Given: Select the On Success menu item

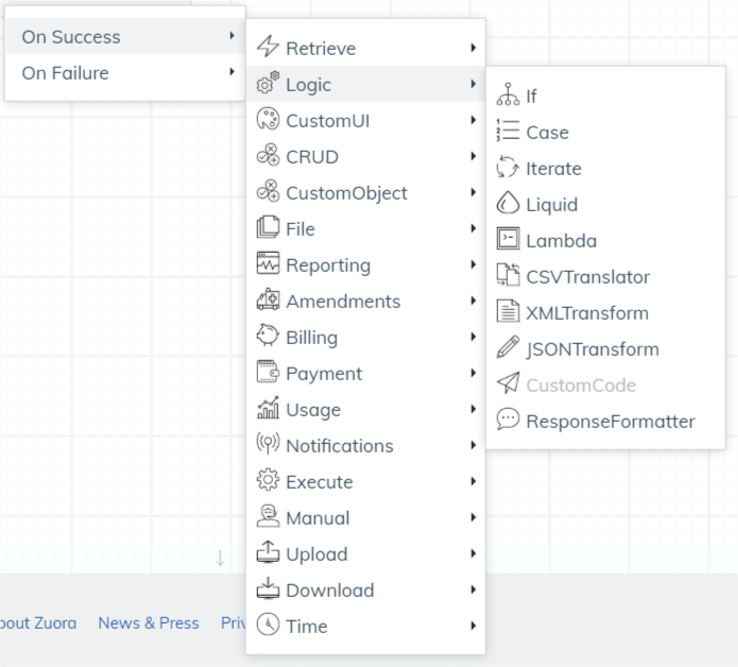Looking at the screenshot, I should (125, 36).
